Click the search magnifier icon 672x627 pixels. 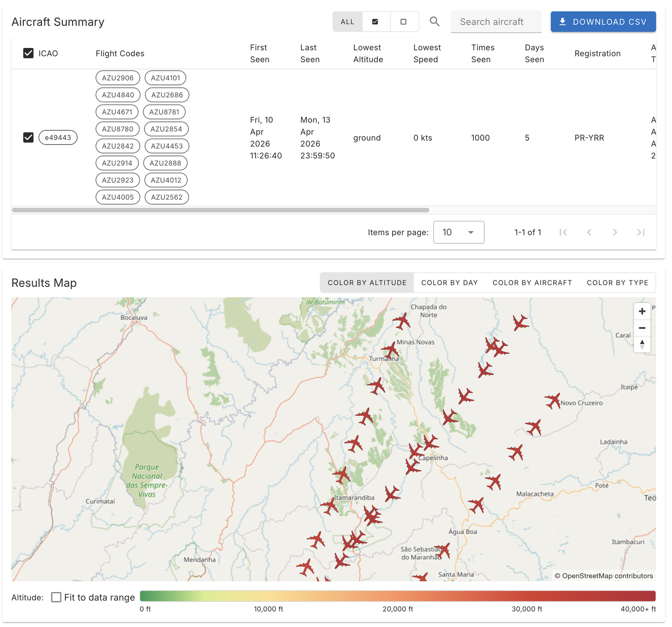tap(435, 21)
